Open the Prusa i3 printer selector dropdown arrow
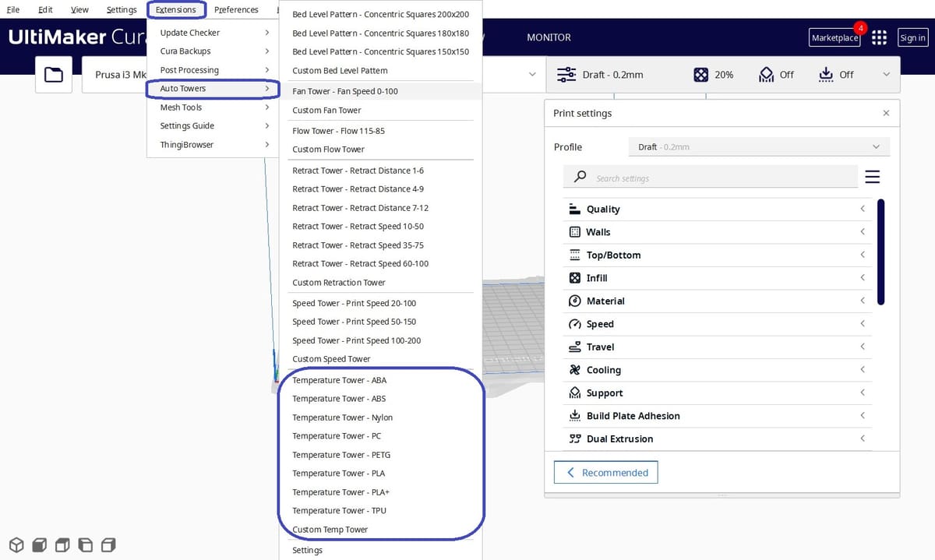This screenshot has width=935, height=560. pyautogui.click(x=533, y=75)
